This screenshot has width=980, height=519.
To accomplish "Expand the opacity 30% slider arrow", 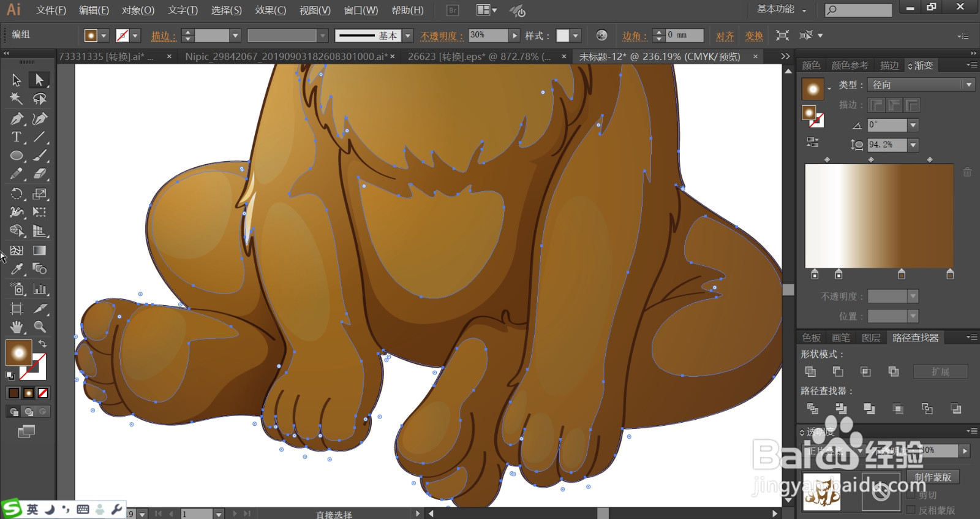I will point(514,36).
